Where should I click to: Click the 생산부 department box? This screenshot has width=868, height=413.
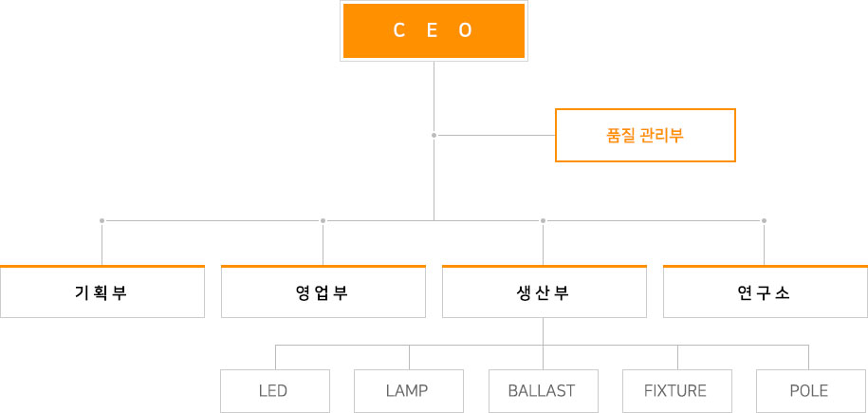coord(544,291)
